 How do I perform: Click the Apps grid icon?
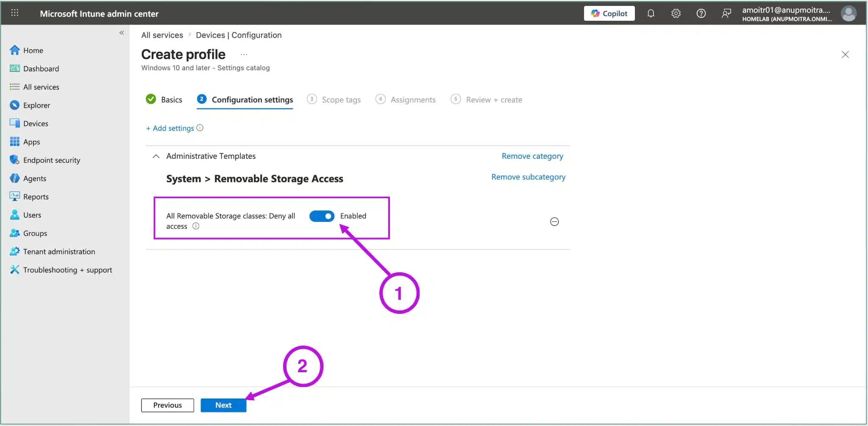coord(14,141)
